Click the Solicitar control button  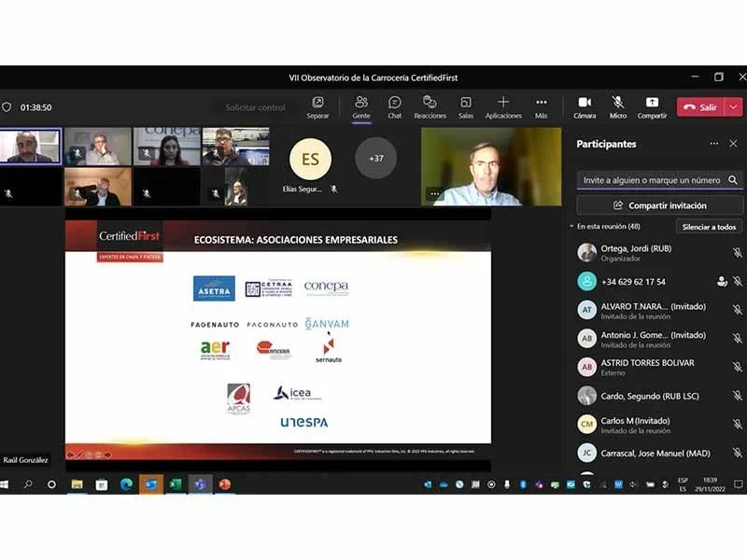[x=255, y=107]
